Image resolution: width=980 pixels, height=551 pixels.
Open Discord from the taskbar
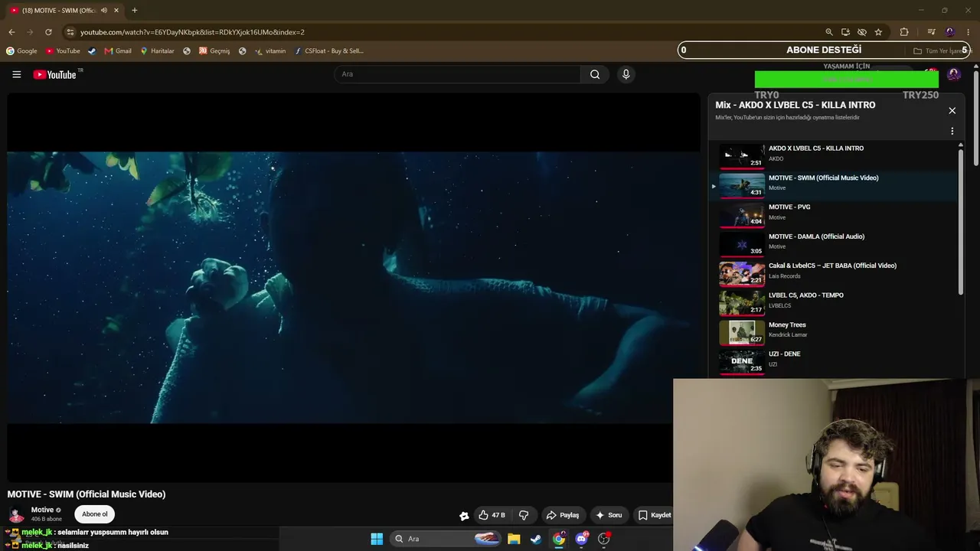(x=582, y=539)
